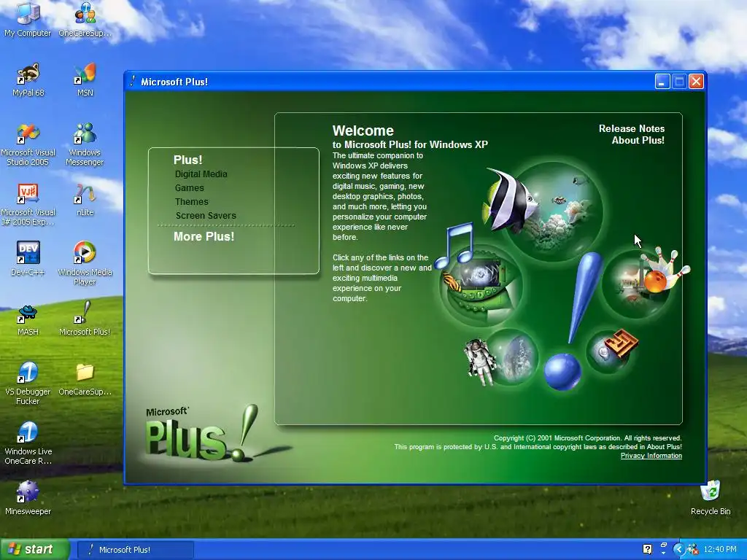Click the Welcome heading text

click(x=363, y=131)
